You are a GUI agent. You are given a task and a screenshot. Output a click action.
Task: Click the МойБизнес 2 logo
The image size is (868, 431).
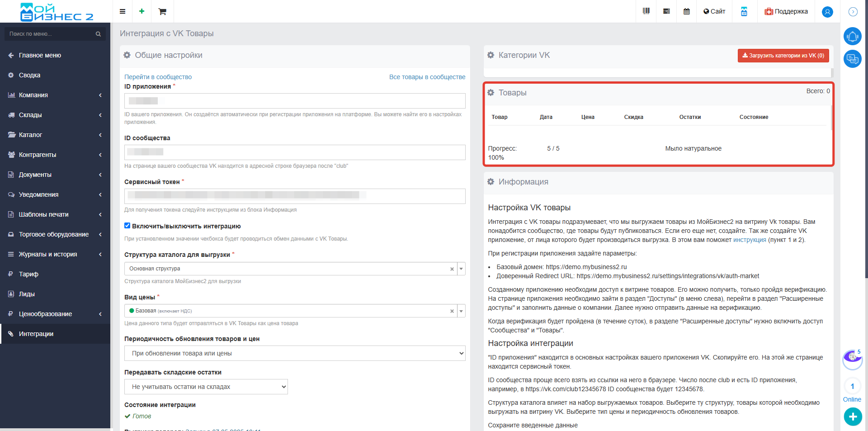(57, 12)
